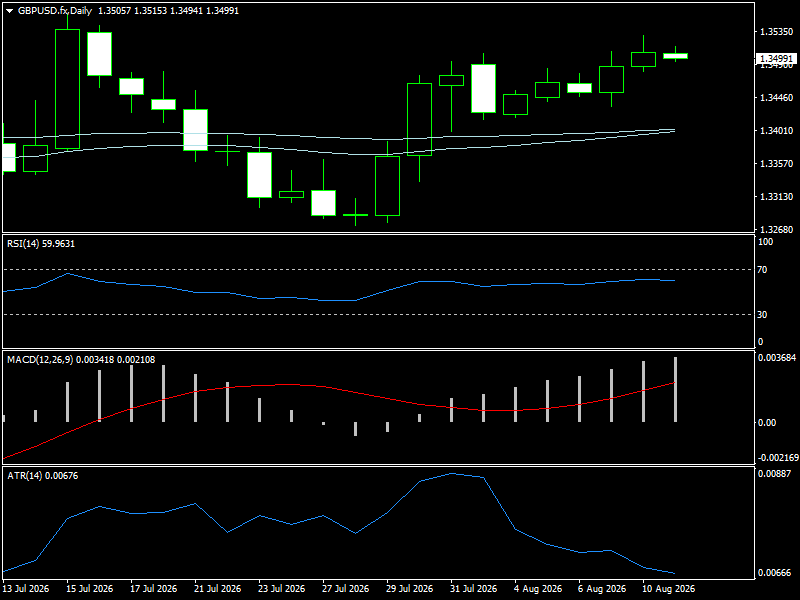Click the 0.00666 ATR scale value
The image size is (800, 600).
(x=774, y=573)
